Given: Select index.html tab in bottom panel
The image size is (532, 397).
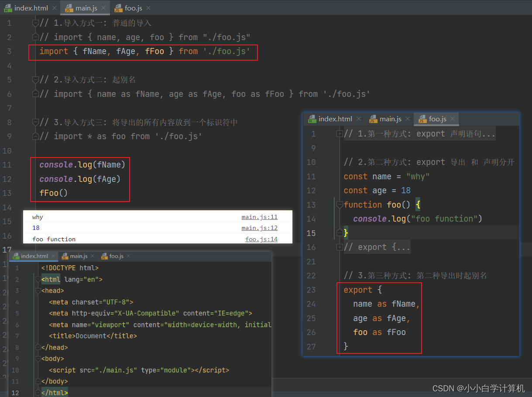Looking at the screenshot, I should point(34,256).
